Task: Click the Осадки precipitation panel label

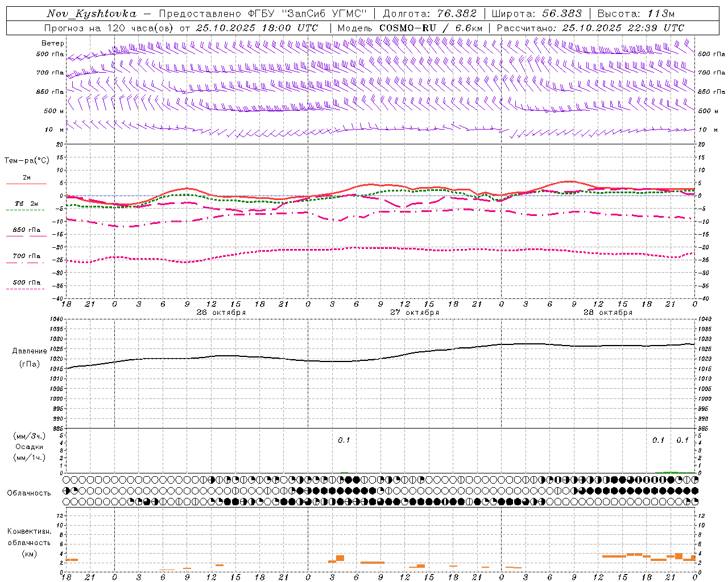Action: 30,447
